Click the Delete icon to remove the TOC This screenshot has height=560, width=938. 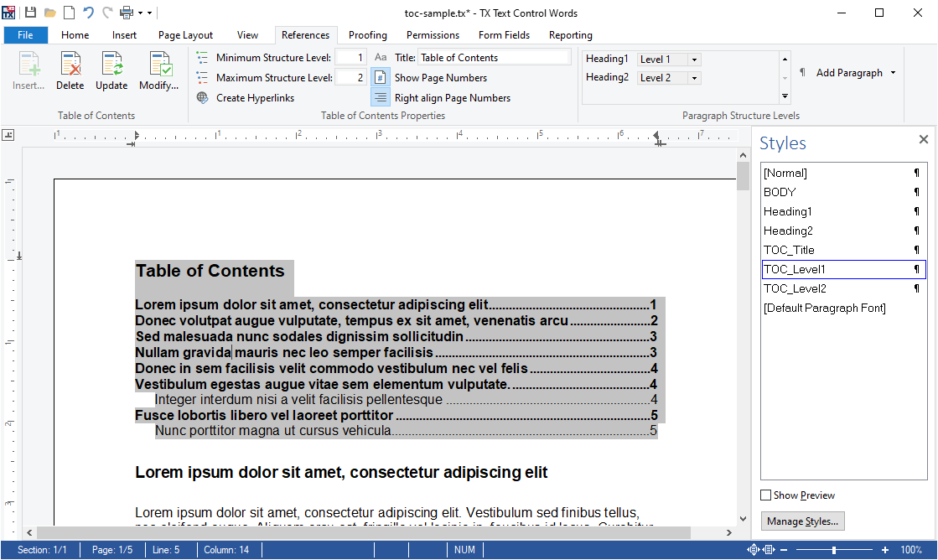point(70,71)
